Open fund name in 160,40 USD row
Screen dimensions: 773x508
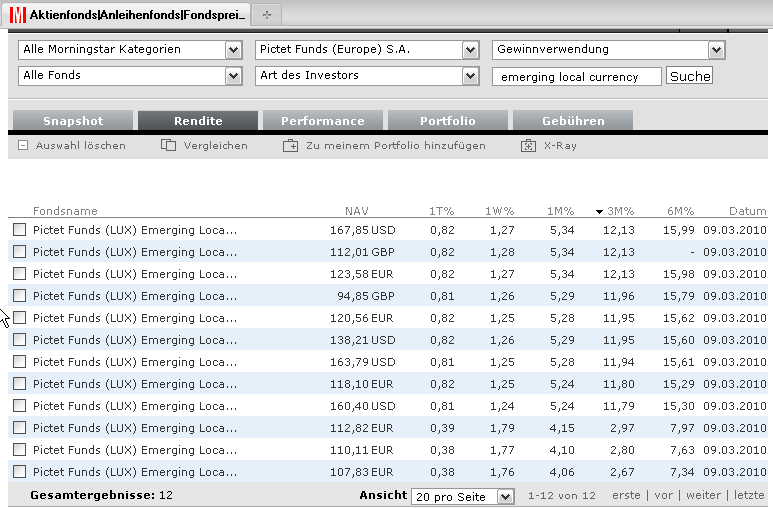pos(135,406)
